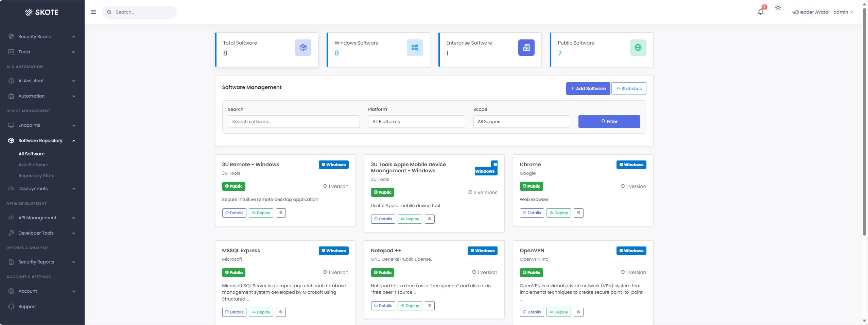
Task: Select Add Software sidebar submenu item
Action: 33,165
